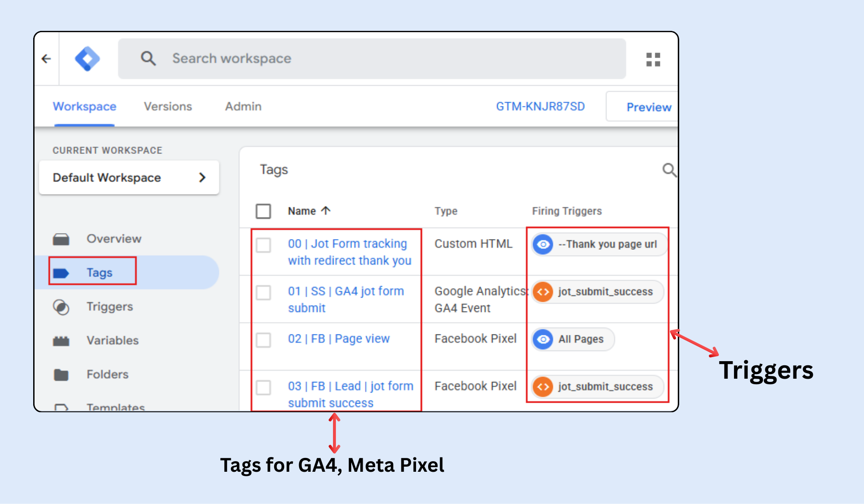Open the Google apps grid icon
This screenshot has height=504, width=864.
(653, 59)
